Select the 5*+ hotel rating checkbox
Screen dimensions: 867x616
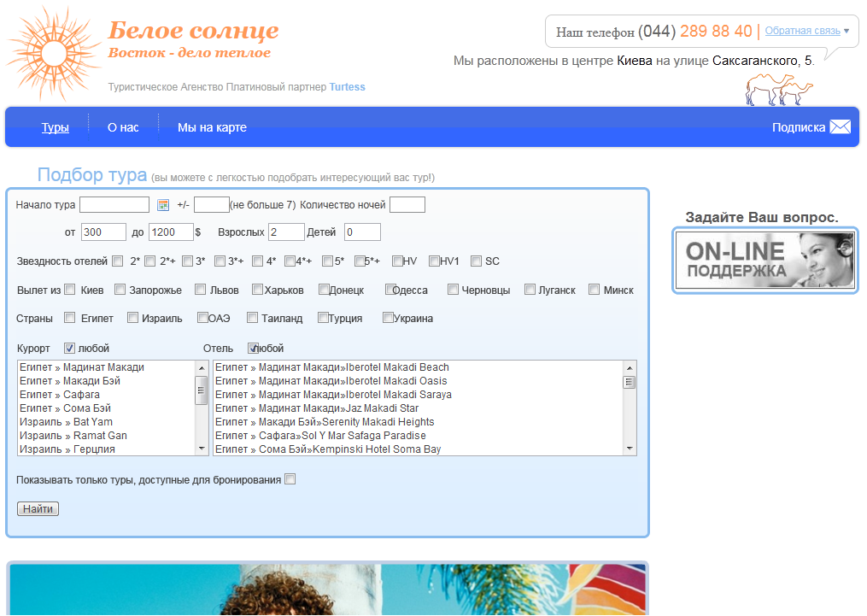click(360, 261)
